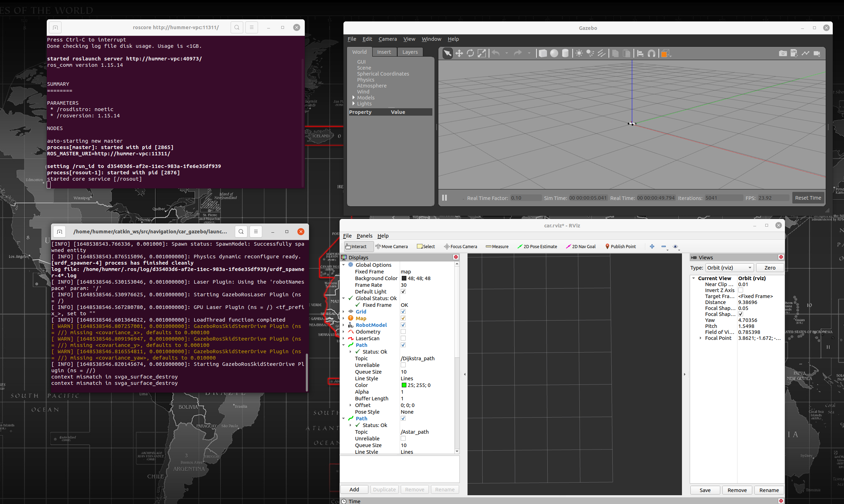Screen dimensions: 844x504
Task: Expand the Grid display entry
Action: [343, 312]
